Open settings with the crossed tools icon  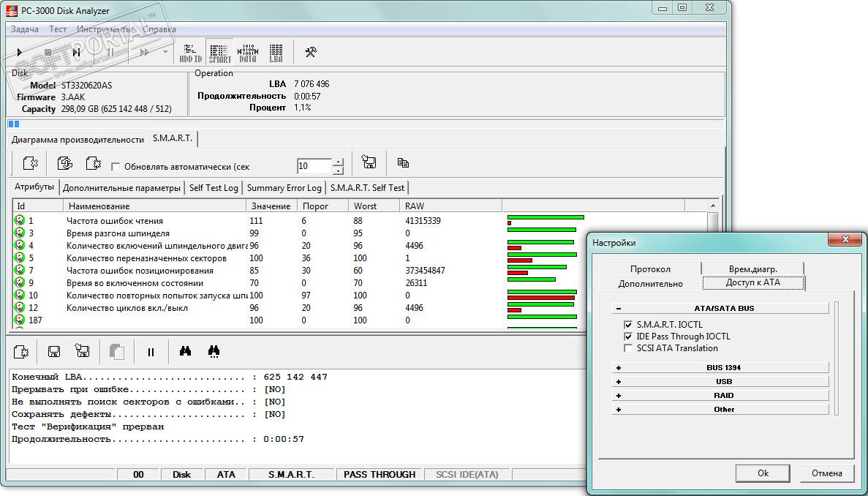coord(311,52)
